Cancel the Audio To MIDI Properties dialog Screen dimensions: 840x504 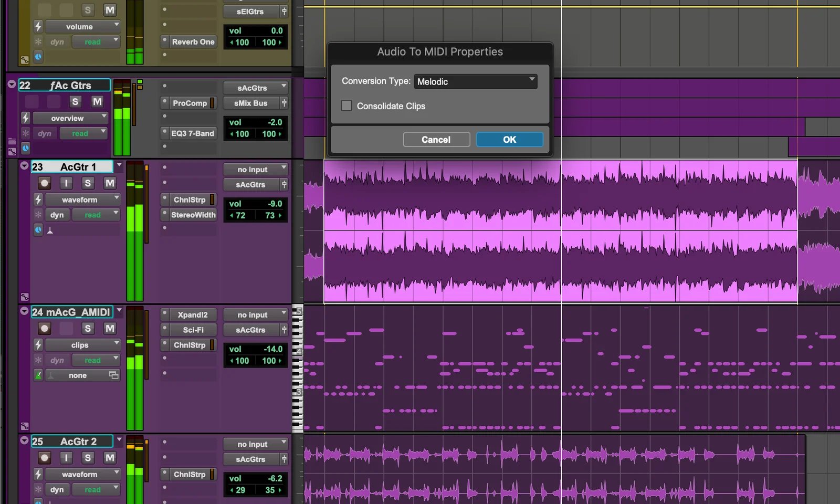point(436,140)
